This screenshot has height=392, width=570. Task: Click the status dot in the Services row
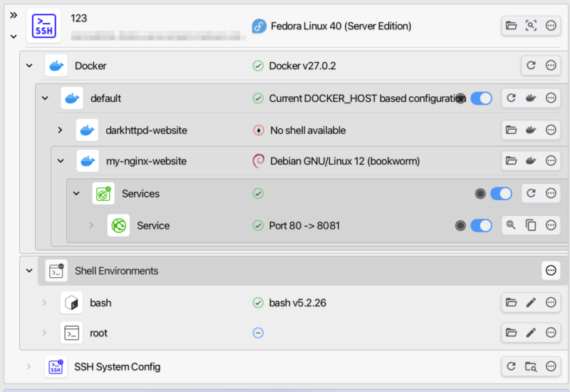coord(480,193)
